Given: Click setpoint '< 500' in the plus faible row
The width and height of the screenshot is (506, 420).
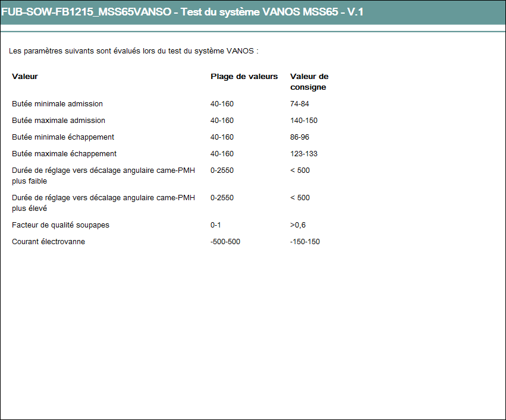Looking at the screenshot, I should pos(300,170).
